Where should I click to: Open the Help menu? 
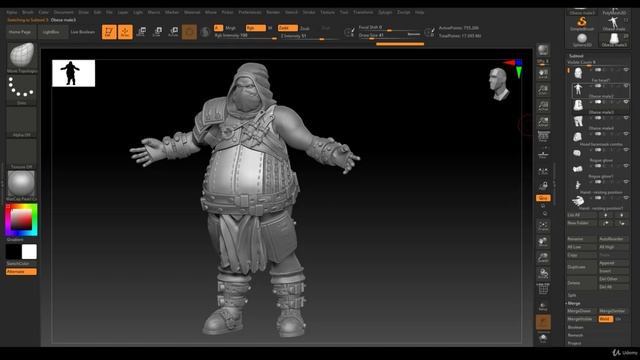(420, 12)
